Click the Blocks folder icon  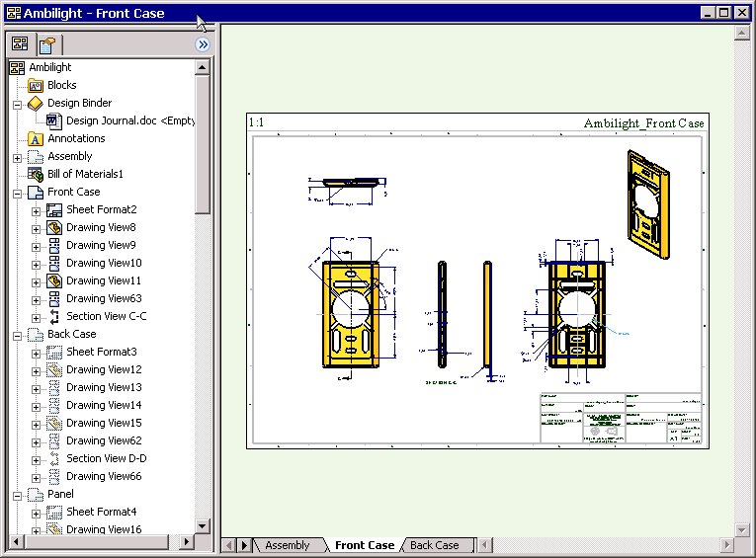point(36,86)
